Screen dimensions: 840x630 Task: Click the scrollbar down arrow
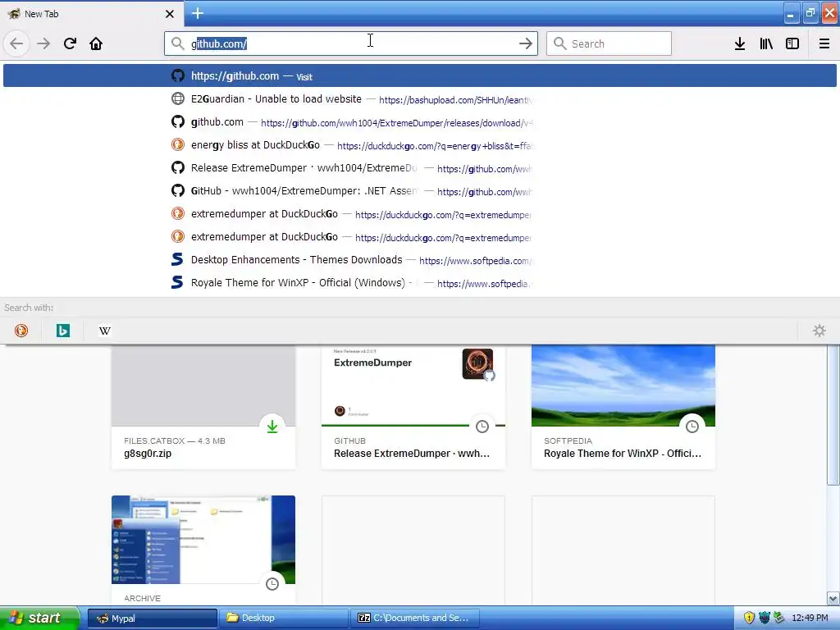[833, 598]
